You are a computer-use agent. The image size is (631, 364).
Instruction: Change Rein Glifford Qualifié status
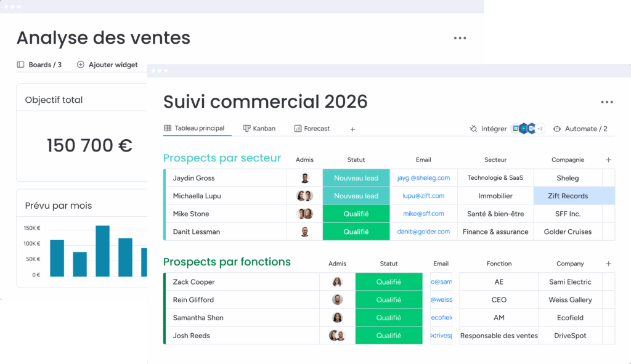point(389,300)
